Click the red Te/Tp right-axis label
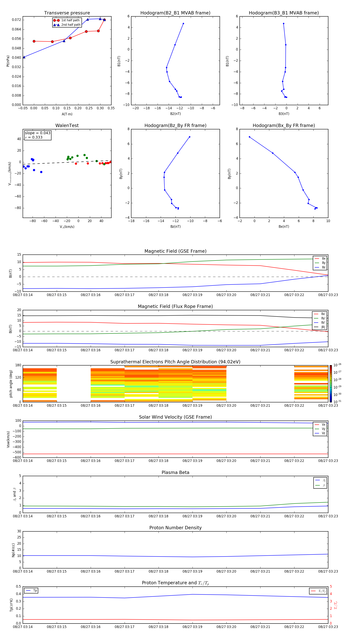 (336, 605)
